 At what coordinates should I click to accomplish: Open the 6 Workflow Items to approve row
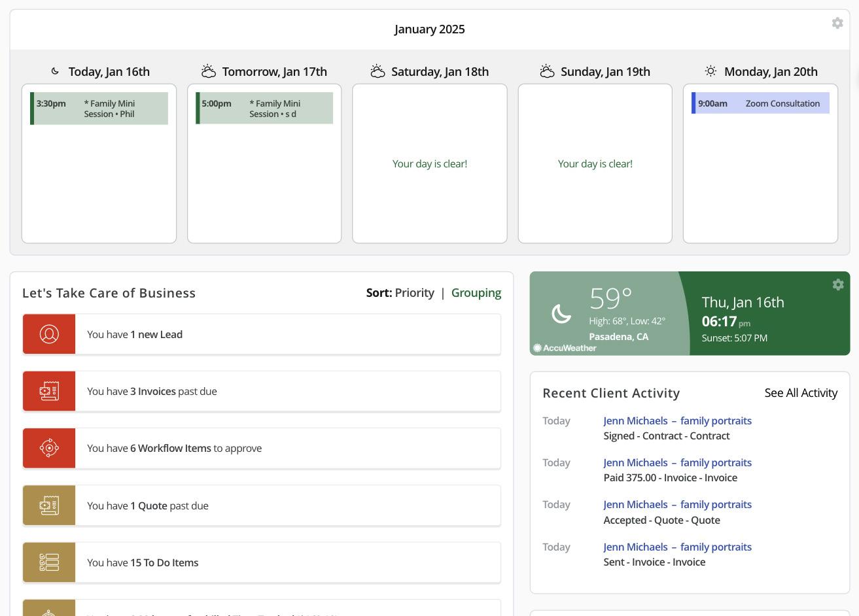tap(288, 448)
